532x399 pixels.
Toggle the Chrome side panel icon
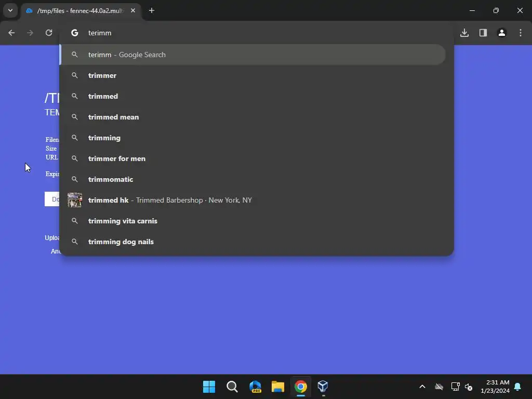click(x=483, y=33)
